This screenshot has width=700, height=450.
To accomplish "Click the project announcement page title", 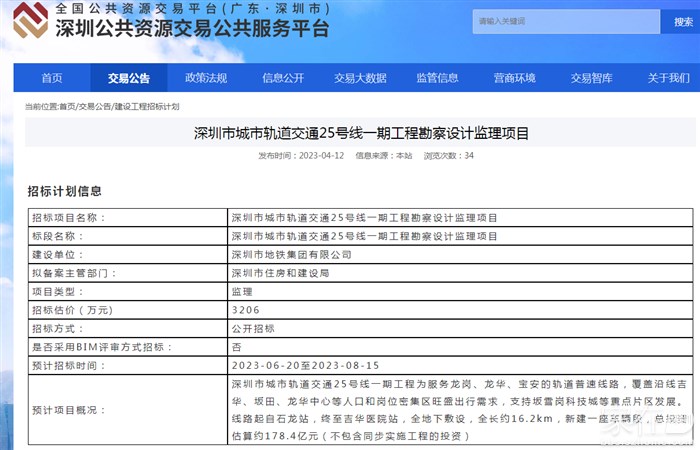I will (360, 133).
